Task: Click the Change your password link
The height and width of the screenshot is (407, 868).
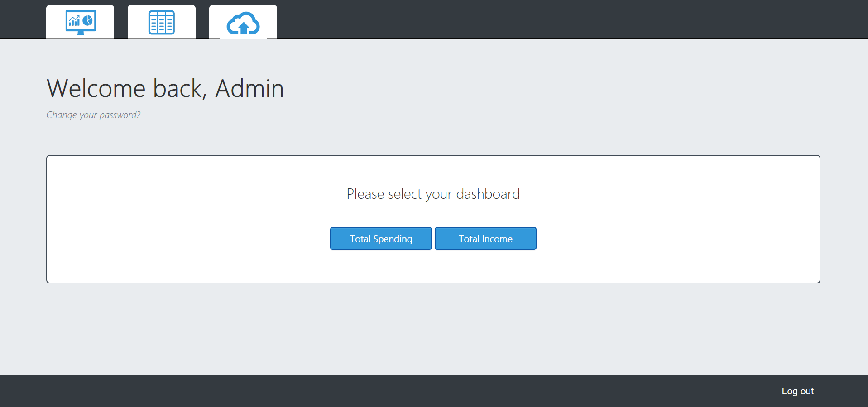Action: click(93, 115)
